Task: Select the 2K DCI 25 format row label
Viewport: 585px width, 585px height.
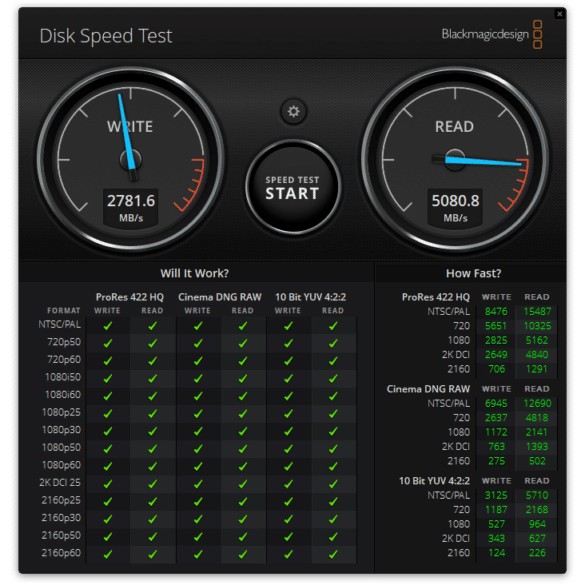Action: tap(60, 482)
